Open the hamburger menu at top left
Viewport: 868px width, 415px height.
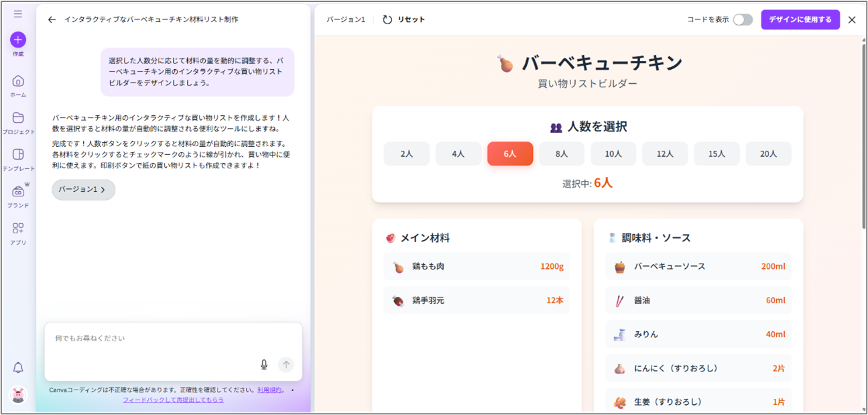coord(18,13)
